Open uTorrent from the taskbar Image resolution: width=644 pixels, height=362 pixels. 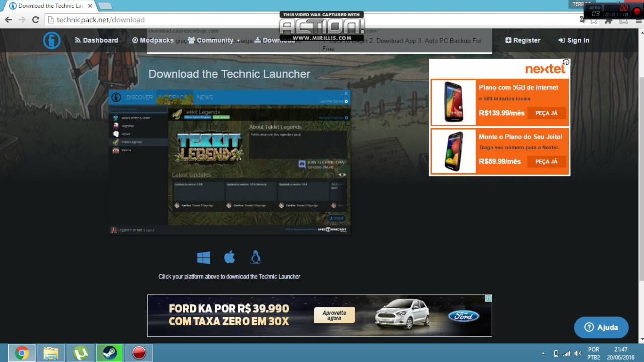pyautogui.click(x=80, y=353)
